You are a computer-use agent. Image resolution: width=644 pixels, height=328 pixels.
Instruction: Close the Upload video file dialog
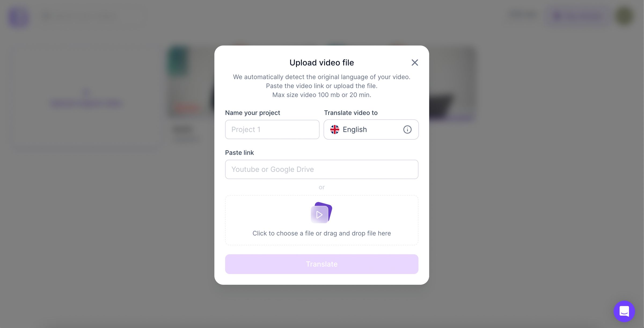coord(415,63)
